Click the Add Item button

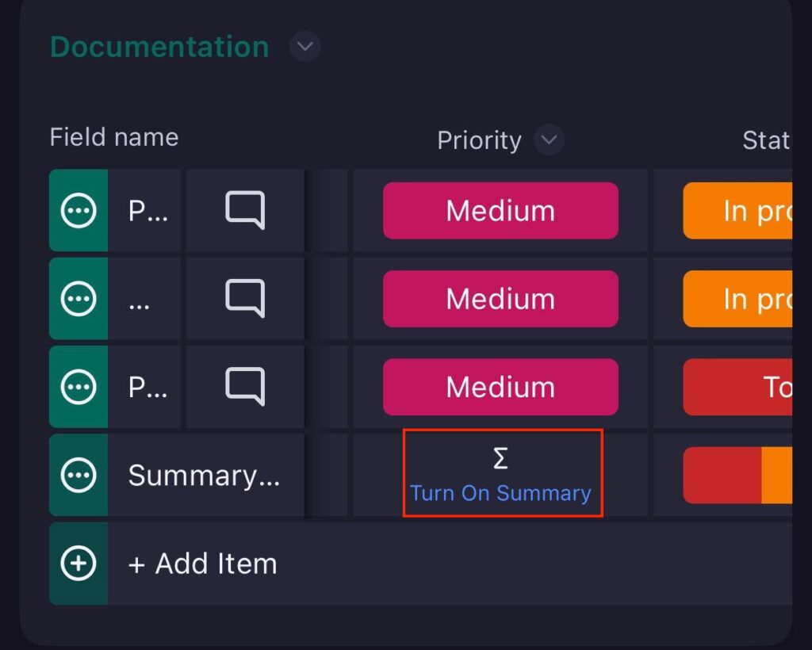tap(202, 564)
